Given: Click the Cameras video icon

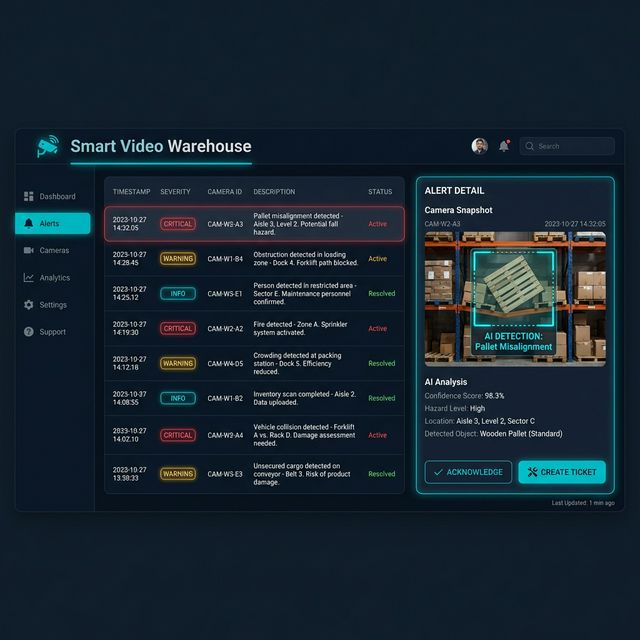Looking at the screenshot, I should tap(29, 250).
